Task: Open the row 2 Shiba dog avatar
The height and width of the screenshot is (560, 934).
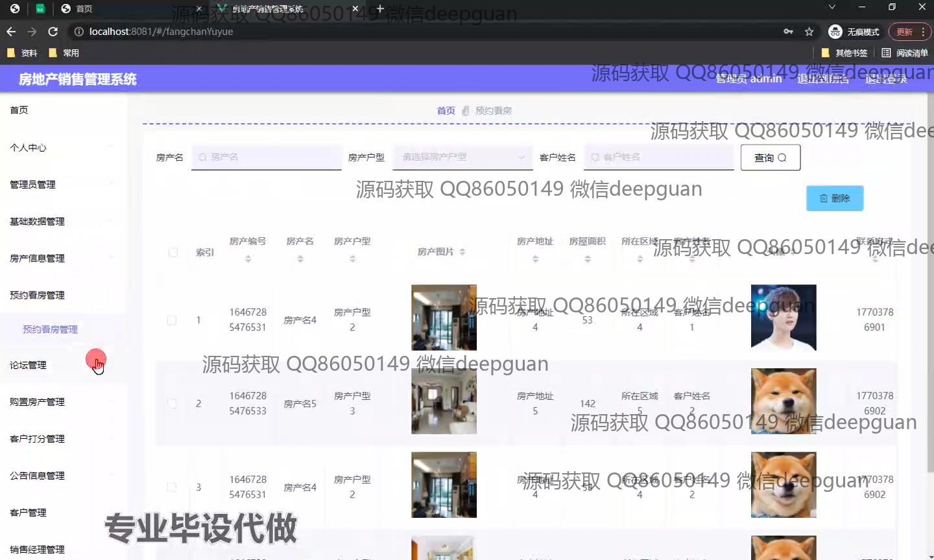Action: tap(784, 401)
